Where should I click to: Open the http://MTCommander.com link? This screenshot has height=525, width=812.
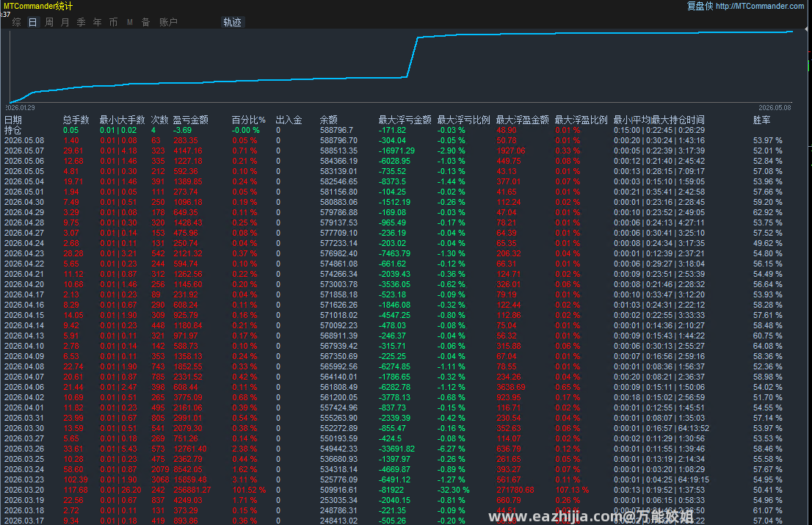point(760,6)
